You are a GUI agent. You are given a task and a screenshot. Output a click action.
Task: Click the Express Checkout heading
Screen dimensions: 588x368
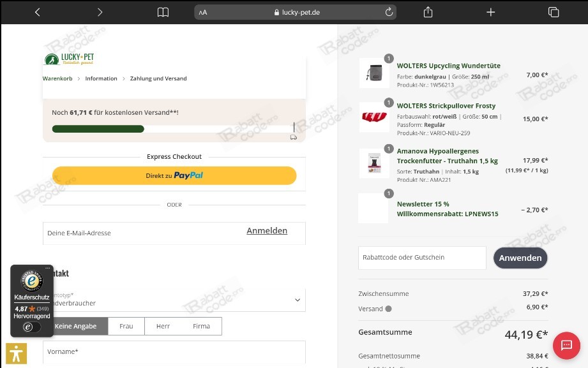(174, 156)
